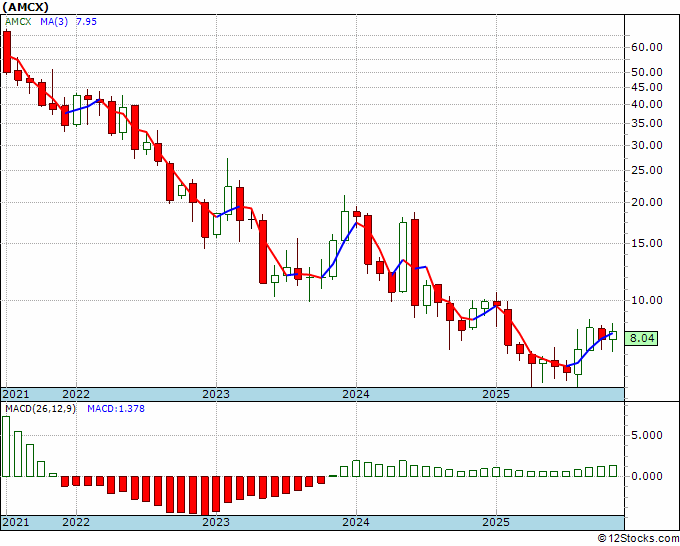
Task: Click the 2025 marker on price timeline
Action: pos(497,394)
